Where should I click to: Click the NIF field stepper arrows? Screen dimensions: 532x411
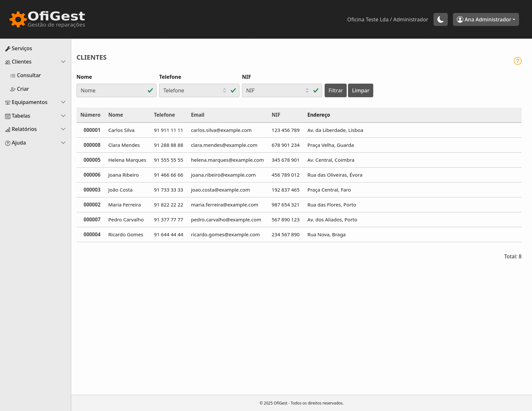click(307, 90)
